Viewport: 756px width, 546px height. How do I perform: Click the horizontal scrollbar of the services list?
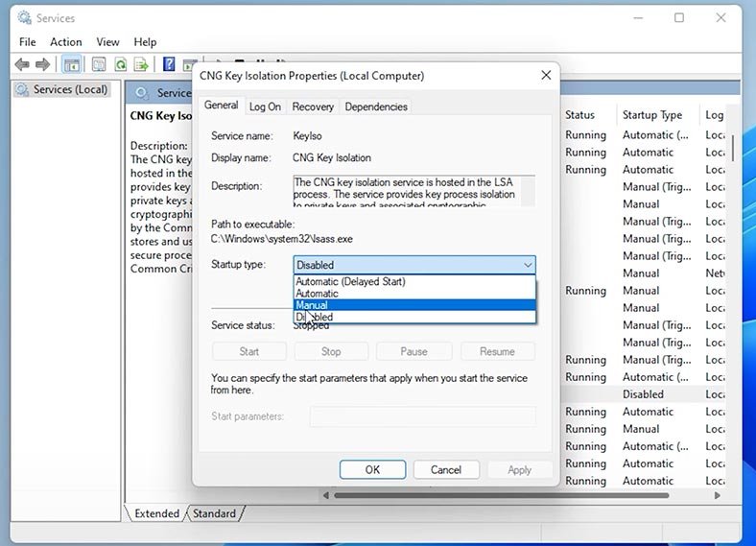[x=502, y=495]
